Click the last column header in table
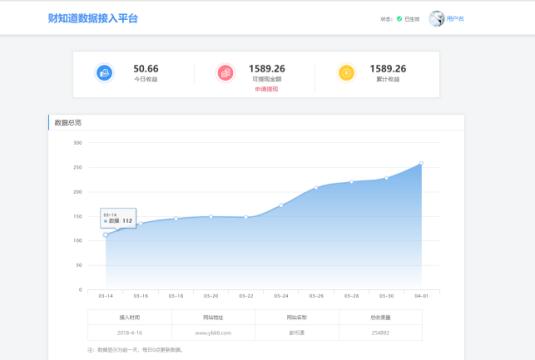This screenshot has height=360, width=535. (380, 317)
